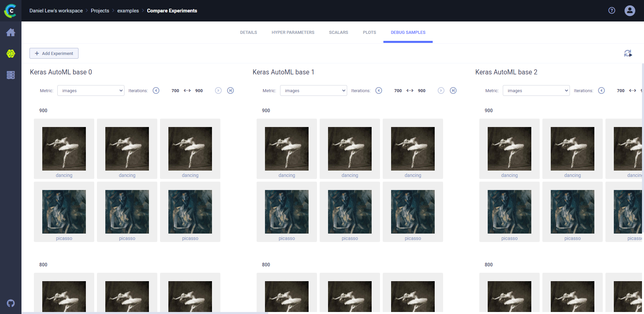
Task: Open the Plots tab
Action: coord(369,33)
